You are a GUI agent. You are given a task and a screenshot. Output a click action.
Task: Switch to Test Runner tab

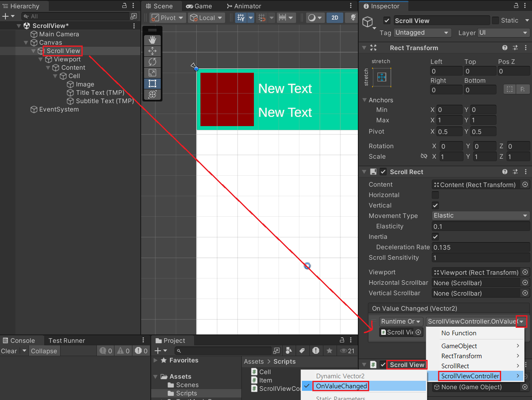(x=66, y=340)
